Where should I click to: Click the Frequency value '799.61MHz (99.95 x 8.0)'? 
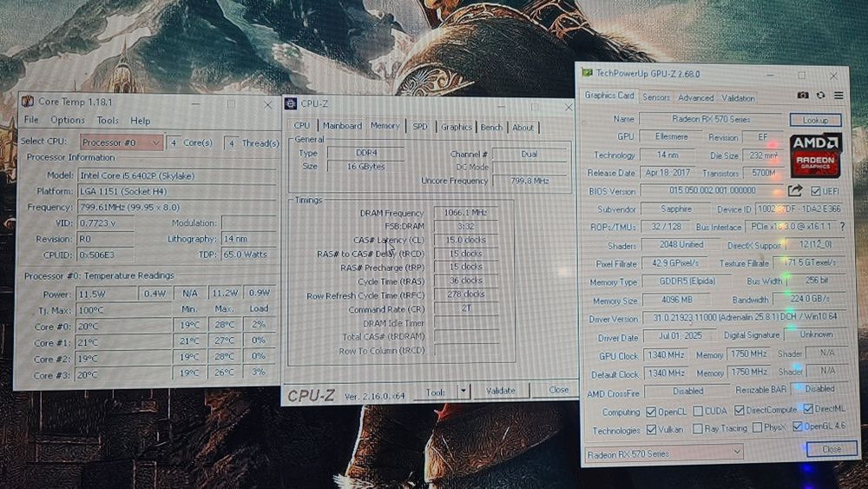176,207
